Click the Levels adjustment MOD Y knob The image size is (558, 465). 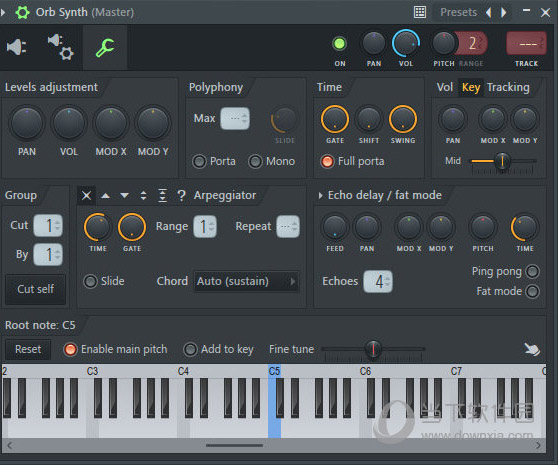point(153,123)
